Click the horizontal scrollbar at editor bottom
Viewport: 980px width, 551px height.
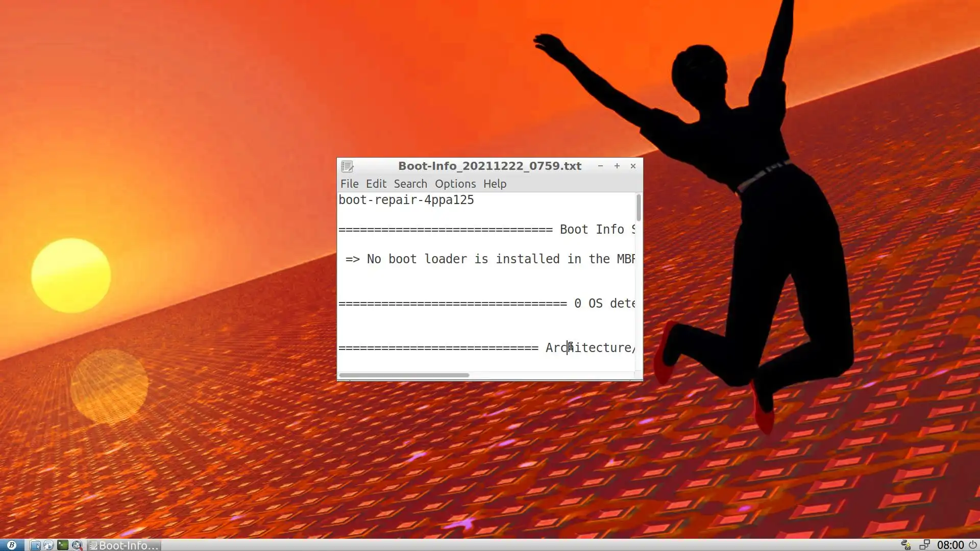pyautogui.click(x=404, y=375)
